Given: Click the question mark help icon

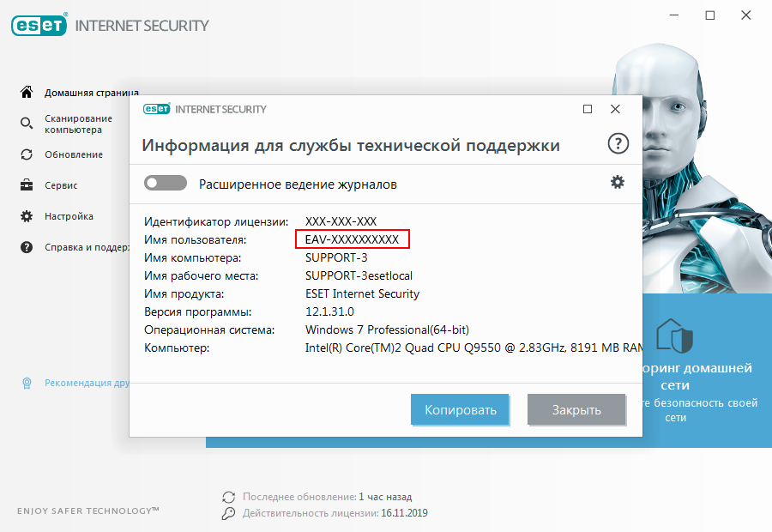Looking at the screenshot, I should (618, 144).
